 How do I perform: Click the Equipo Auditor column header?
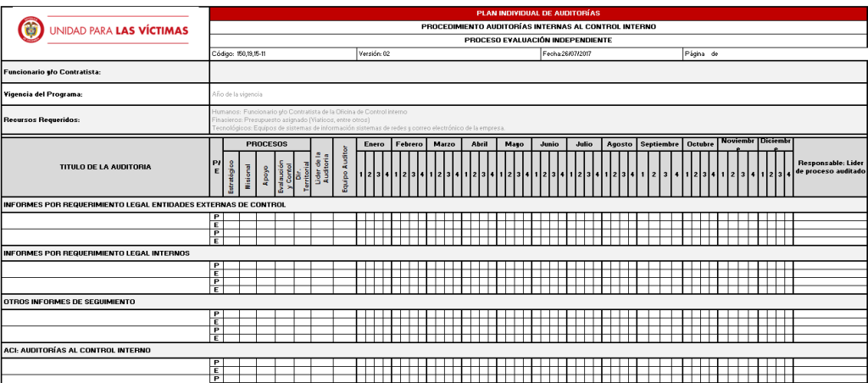coord(344,167)
